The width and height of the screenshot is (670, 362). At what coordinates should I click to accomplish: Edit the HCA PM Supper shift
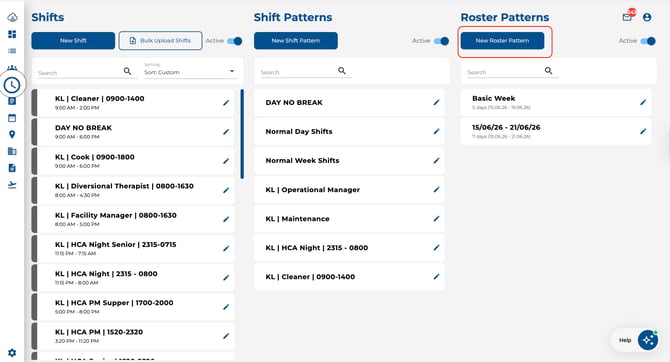[x=226, y=307]
